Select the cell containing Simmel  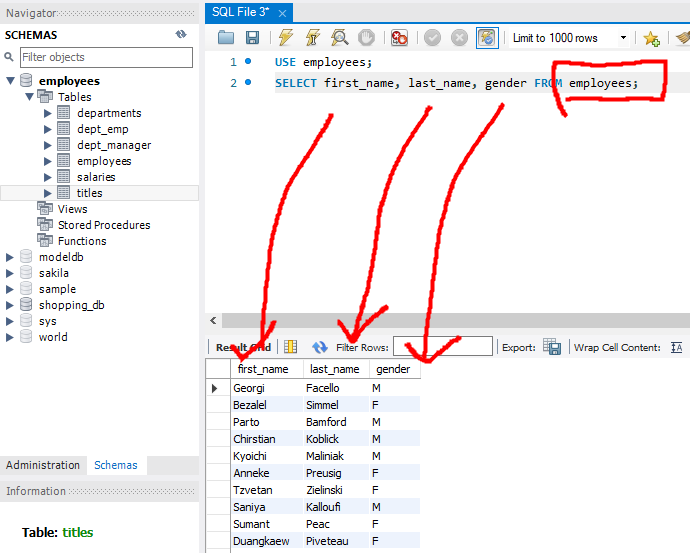click(x=336, y=405)
